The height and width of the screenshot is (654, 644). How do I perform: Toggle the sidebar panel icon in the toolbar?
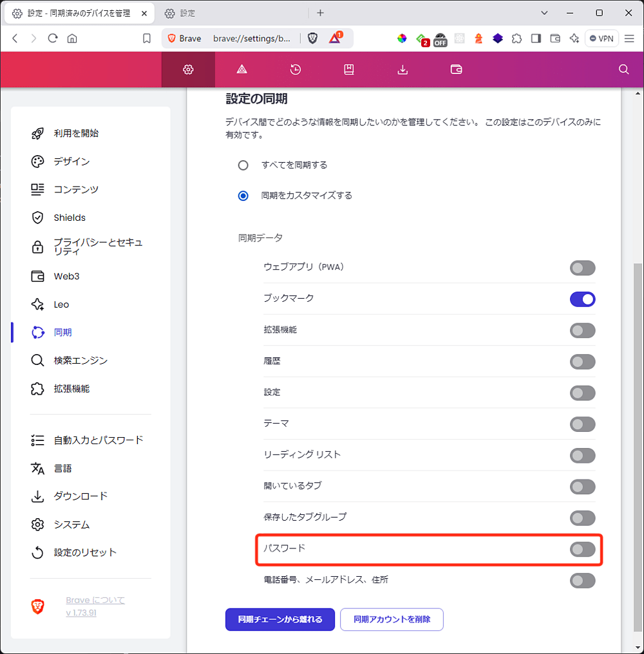click(536, 39)
